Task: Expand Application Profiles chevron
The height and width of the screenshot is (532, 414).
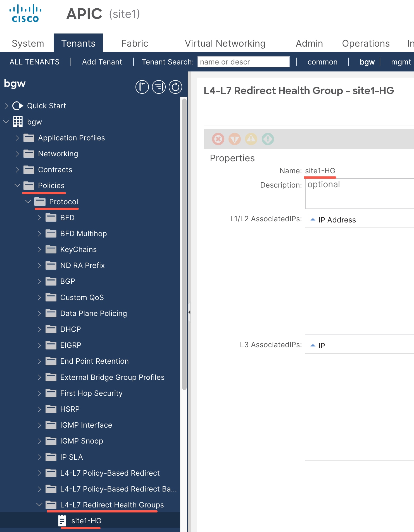Action: click(17, 138)
